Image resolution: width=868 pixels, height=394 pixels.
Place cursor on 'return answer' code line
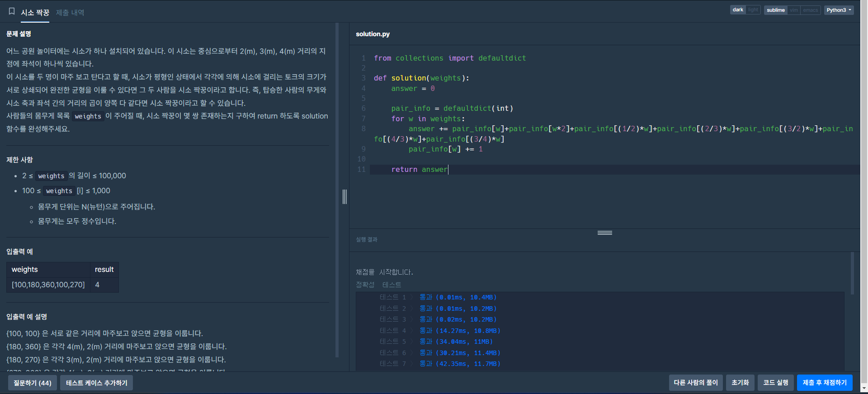click(419, 170)
